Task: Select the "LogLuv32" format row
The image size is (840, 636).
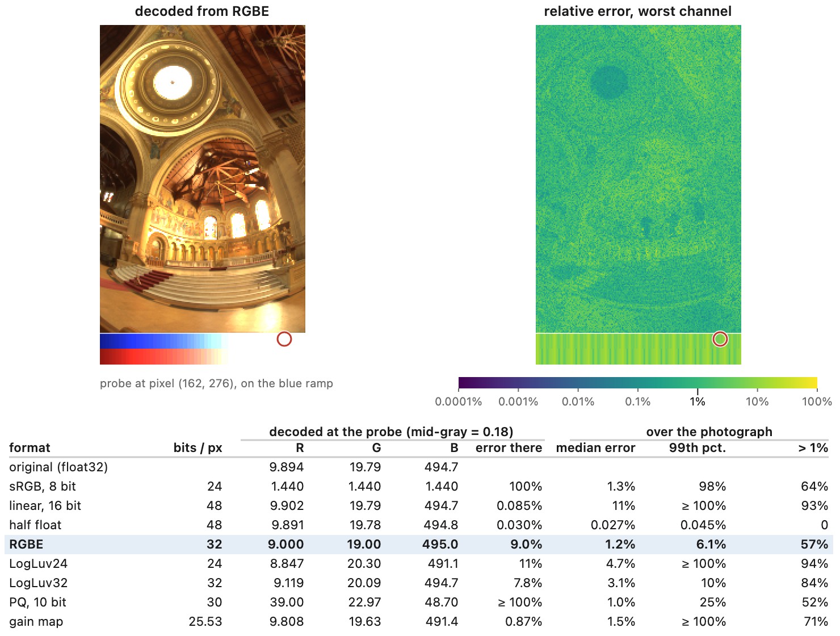Action: click(419, 583)
